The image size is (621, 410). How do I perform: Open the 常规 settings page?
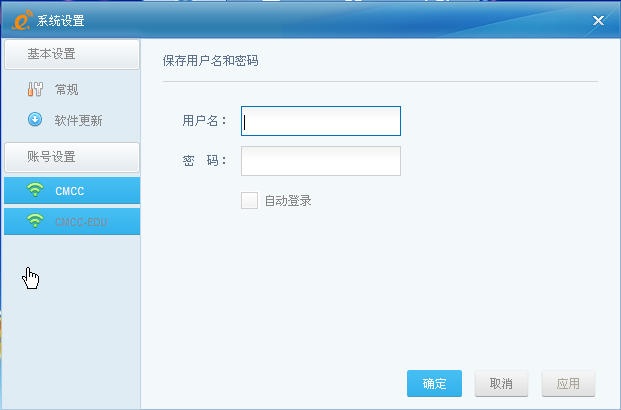pos(67,90)
